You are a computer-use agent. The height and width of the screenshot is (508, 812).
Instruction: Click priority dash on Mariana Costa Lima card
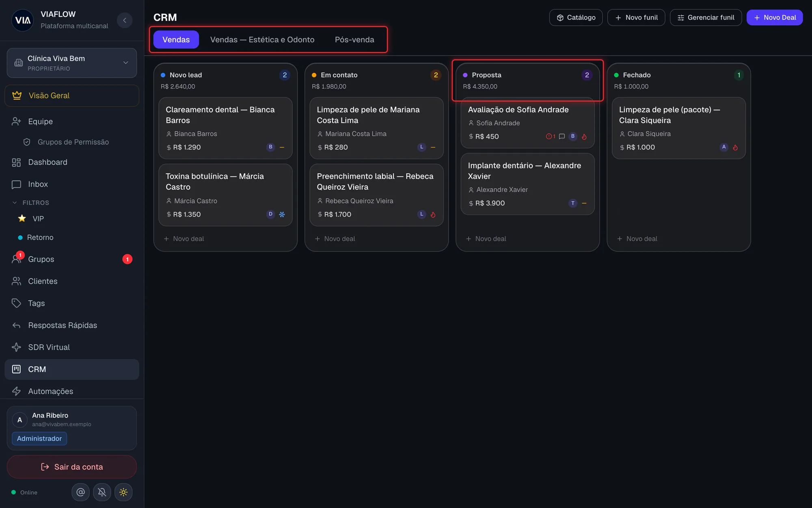pyautogui.click(x=433, y=147)
